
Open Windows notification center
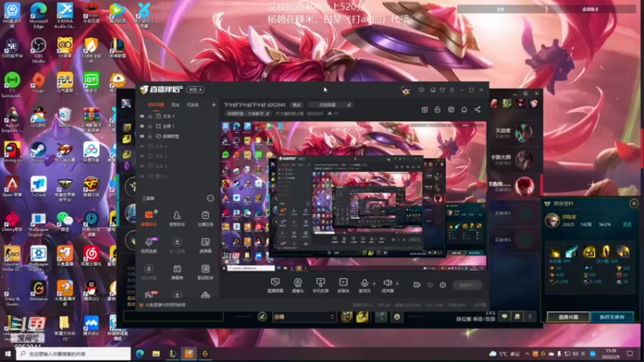(630, 353)
